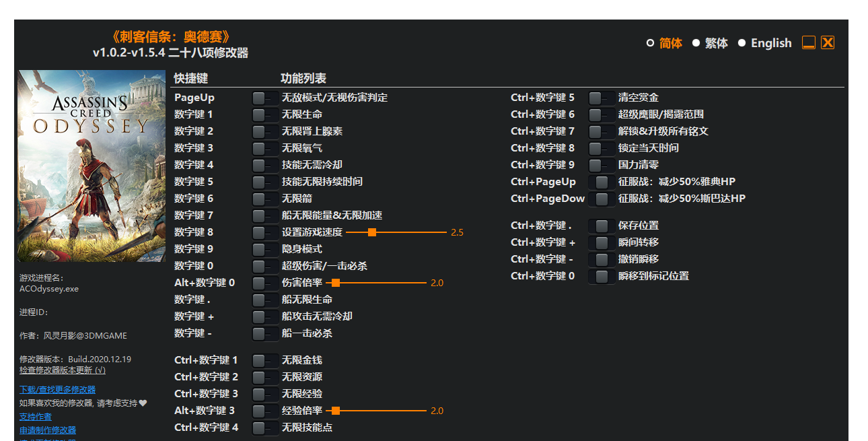The image size is (868, 441).
Task: Select 繁体 language radio button
Action: click(x=696, y=43)
